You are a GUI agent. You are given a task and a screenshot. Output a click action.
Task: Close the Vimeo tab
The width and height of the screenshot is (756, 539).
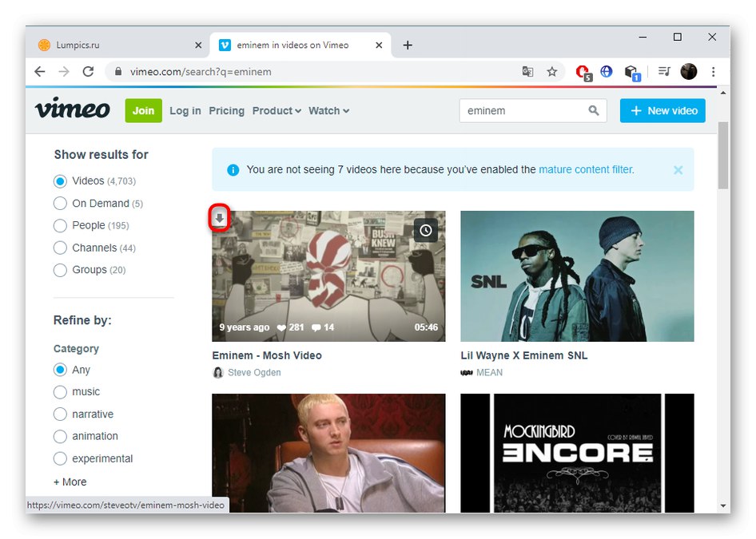379,46
